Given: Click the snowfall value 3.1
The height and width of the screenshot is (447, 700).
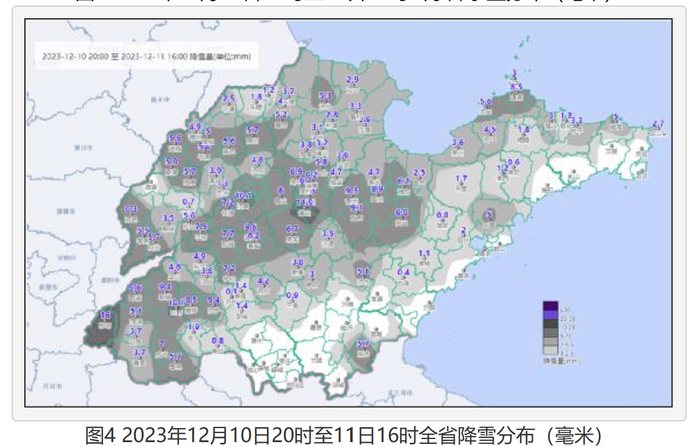Looking at the screenshot, I should click(x=317, y=127).
